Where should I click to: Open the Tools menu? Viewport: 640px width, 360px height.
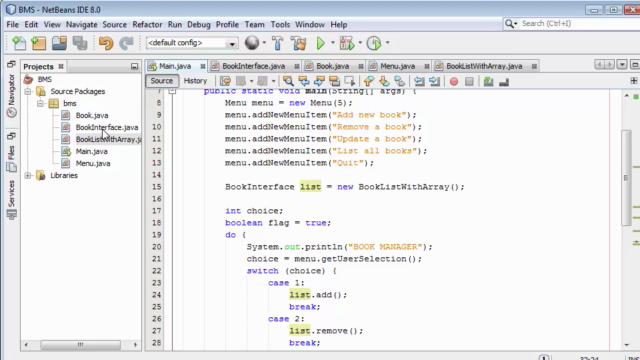pyautogui.click(x=280, y=24)
